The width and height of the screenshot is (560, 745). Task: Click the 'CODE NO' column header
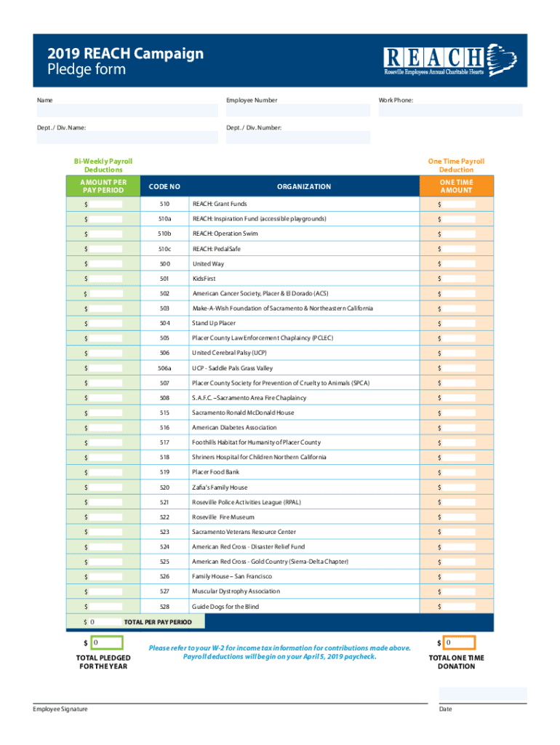164,187
